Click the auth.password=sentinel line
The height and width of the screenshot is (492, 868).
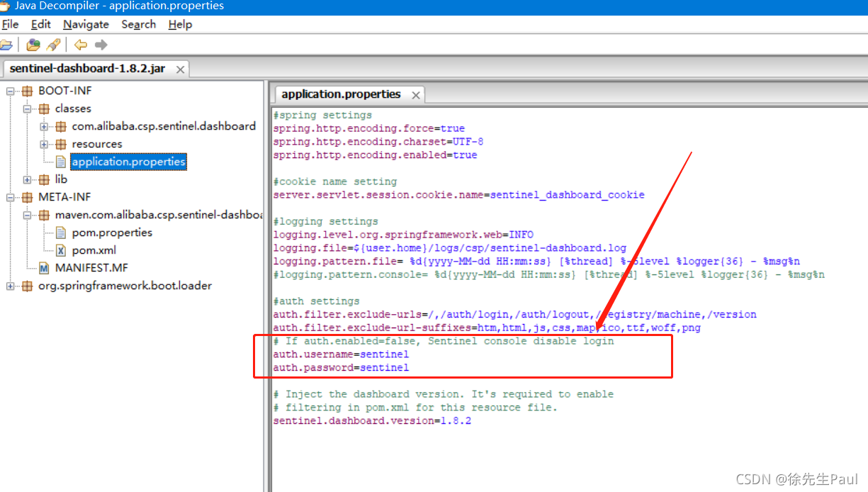pyautogui.click(x=341, y=367)
